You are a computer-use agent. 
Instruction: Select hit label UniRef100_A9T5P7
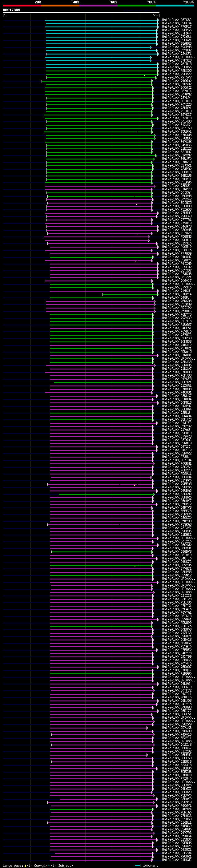177,78
